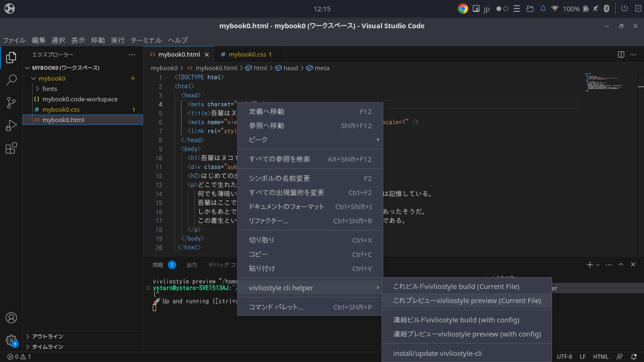Click the HTML language mode status item
Viewport: 644px width, 362px height.
pyautogui.click(x=601, y=357)
